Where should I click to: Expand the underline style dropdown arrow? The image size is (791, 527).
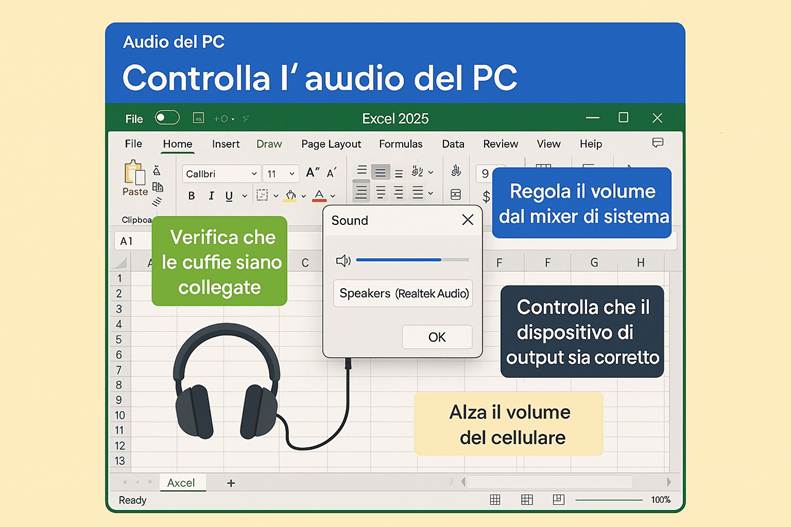(245, 196)
